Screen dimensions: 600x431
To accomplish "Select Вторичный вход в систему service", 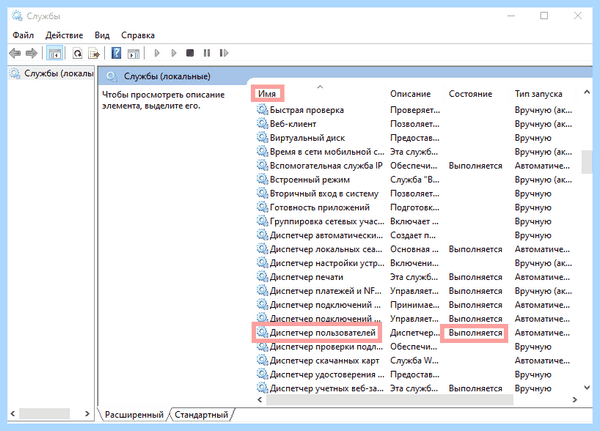I will (x=324, y=194).
